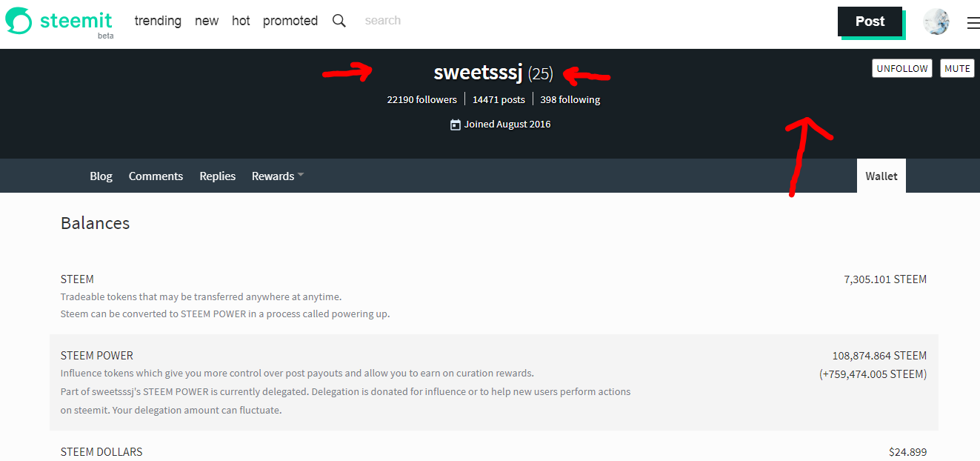Click the Steemit logo icon
This screenshot has height=461, width=980.
[x=19, y=21]
